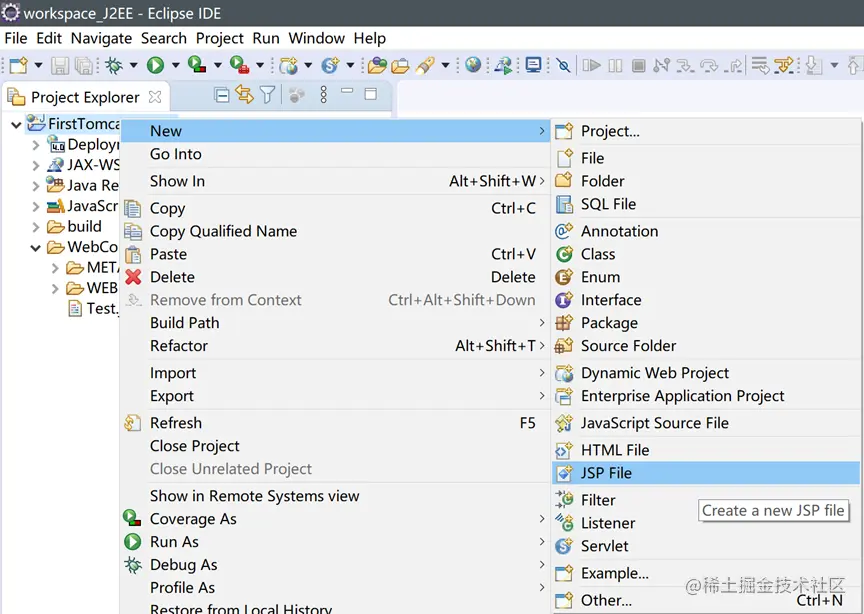Select Refresh in the context menu
864x614 pixels.
[x=335, y=423]
